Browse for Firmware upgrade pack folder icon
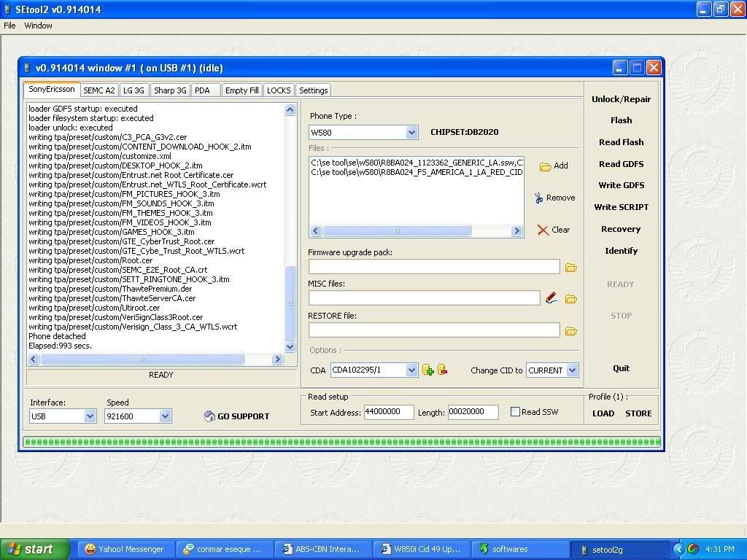This screenshot has height=560, width=747. tap(570, 268)
